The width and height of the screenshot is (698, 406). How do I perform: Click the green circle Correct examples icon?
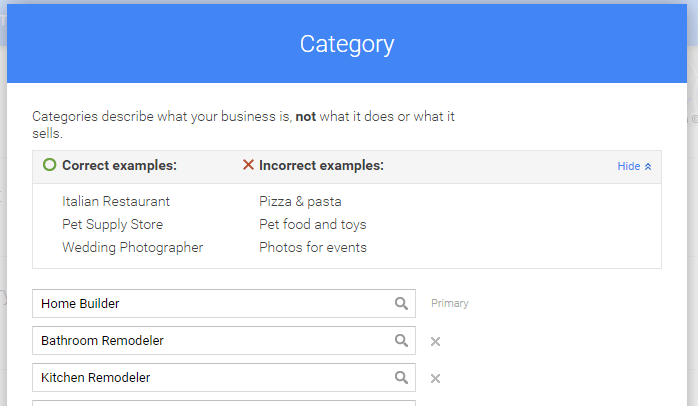49,165
